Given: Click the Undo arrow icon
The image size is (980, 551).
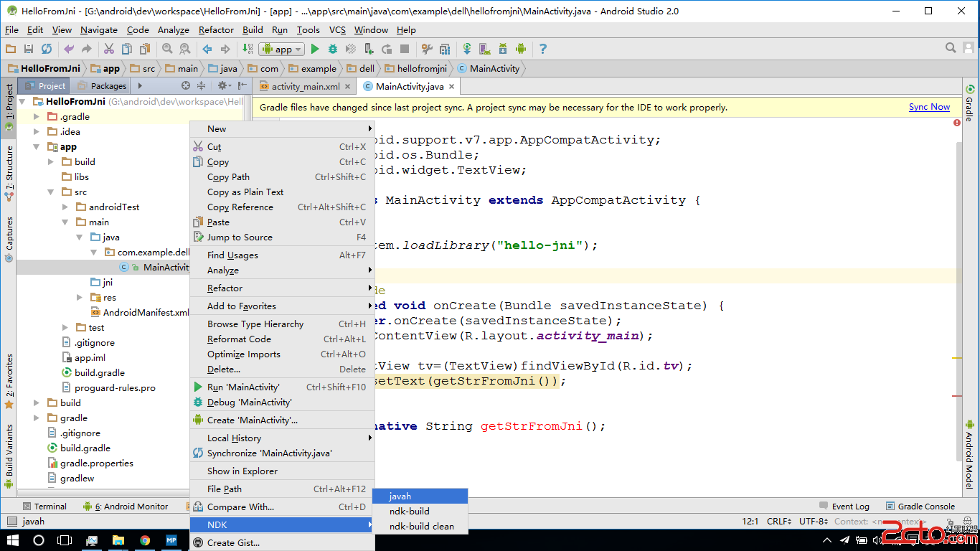Looking at the screenshot, I should pyautogui.click(x=69, y=49).
